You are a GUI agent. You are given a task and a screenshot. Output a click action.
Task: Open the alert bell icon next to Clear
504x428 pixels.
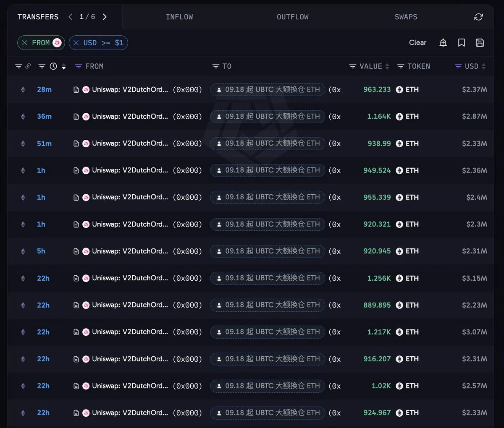coord(443,43)
